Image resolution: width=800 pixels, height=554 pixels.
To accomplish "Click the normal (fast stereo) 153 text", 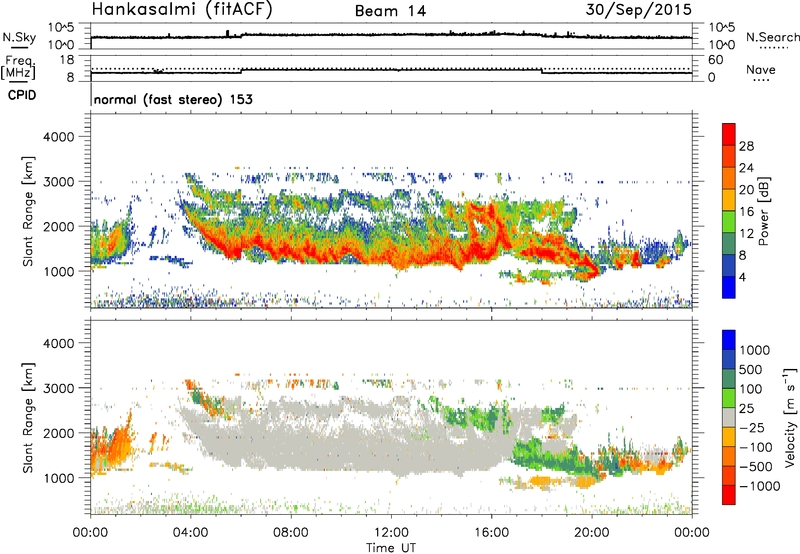I will (x=173, y=100).
